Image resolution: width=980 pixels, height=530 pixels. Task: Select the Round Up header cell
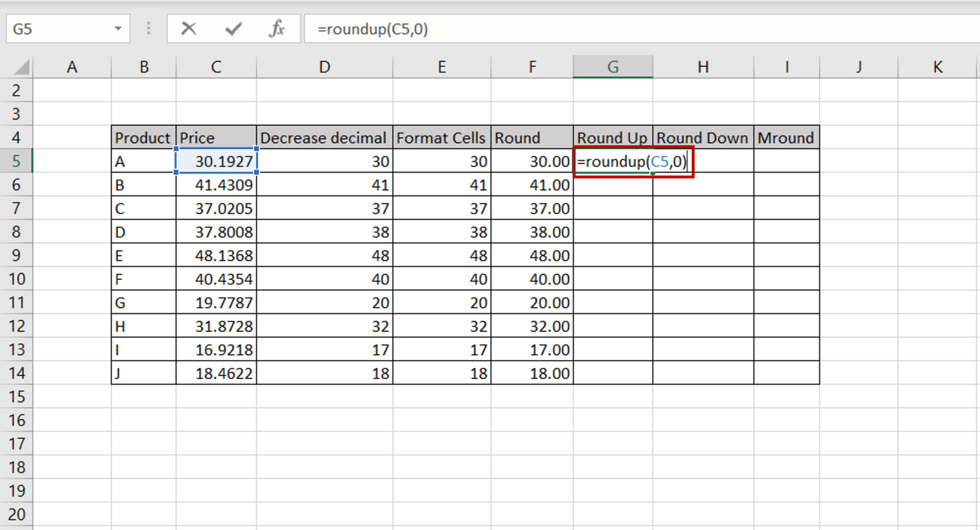(612, 138)
